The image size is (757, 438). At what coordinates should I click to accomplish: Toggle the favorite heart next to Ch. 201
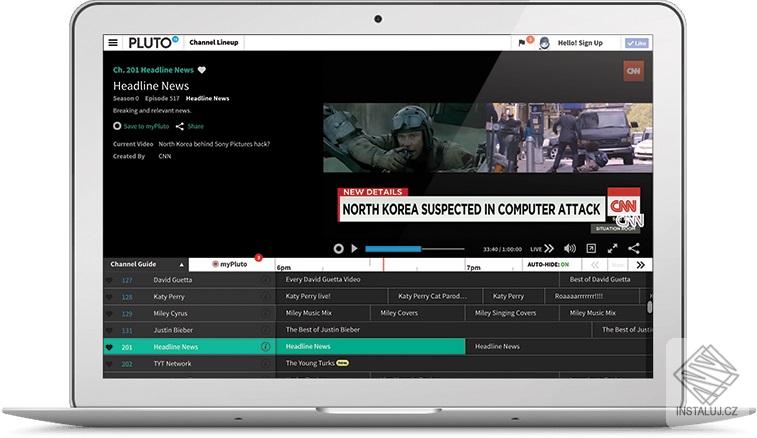coord(202,70)
